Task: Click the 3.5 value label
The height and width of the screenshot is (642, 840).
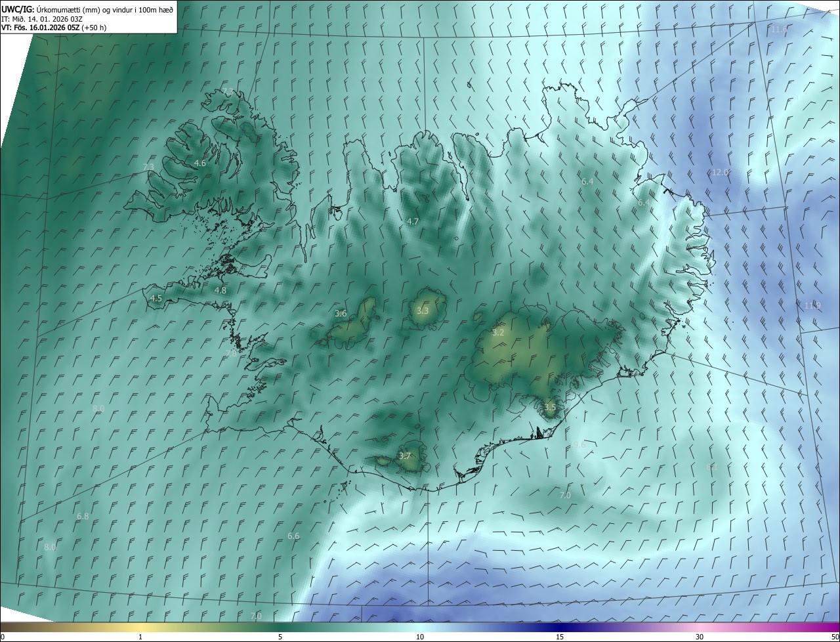Action: click(x=550, y=407)
